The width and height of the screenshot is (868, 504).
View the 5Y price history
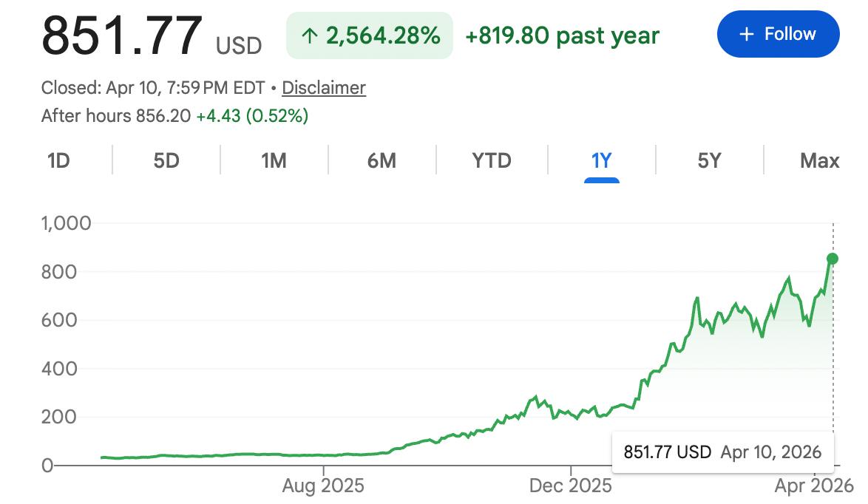point(709,160)
